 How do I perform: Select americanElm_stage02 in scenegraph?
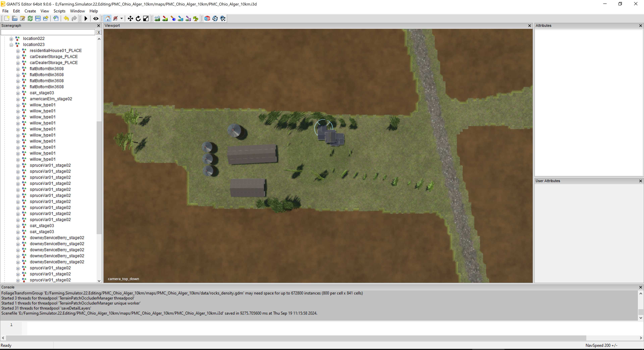point(51,99)
